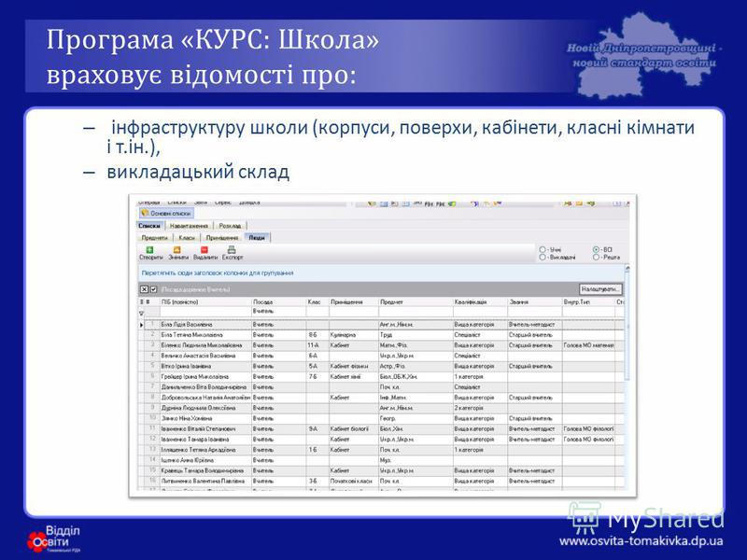The width and height of the screenshot is (747, 560).
Task: Click the Труд subject cell
Action: tap(416, 335)
